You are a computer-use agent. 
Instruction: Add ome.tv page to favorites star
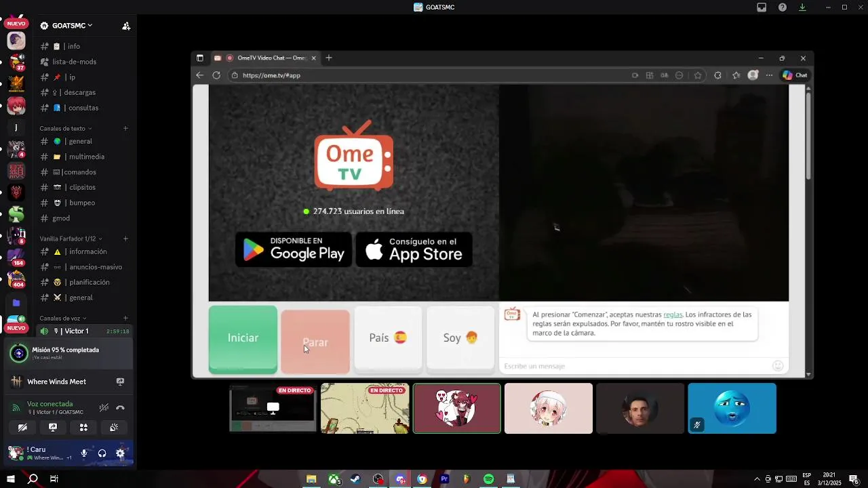point(698,75)
